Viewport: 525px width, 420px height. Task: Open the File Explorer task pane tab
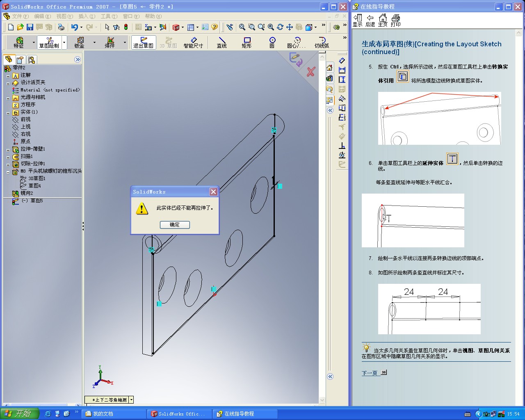click(x=329, y=89)
